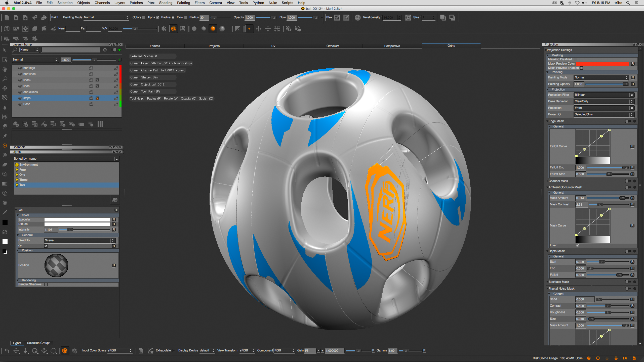The image size is (644, 362).
Task: Adjust the layer opacity slider
Action: 94,60
